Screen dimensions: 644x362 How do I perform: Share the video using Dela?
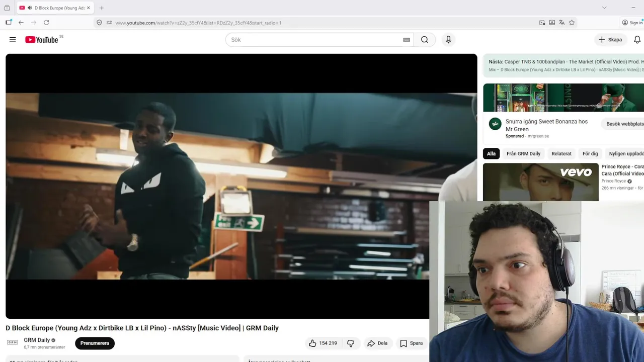(377, 343)
